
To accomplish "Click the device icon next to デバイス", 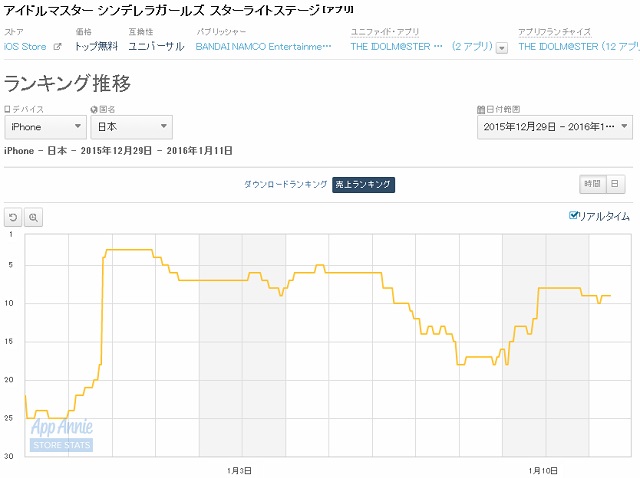I will coord(7,108).
